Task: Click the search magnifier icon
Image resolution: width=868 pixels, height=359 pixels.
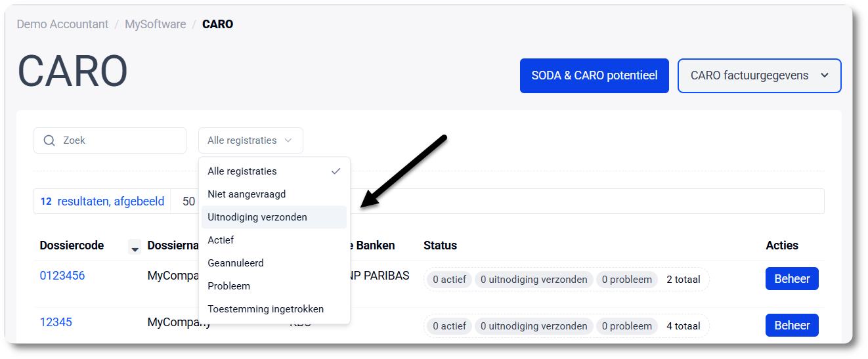Action: coord(49,140)
